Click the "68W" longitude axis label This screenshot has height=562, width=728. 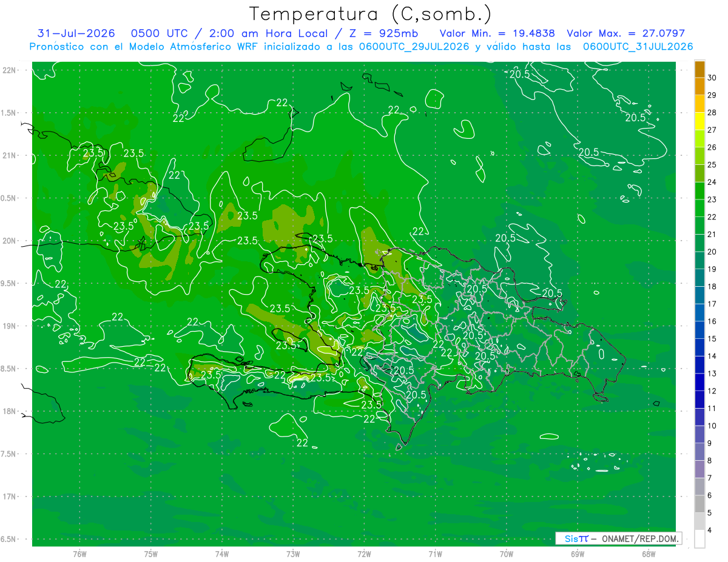[x=648, y=554]
